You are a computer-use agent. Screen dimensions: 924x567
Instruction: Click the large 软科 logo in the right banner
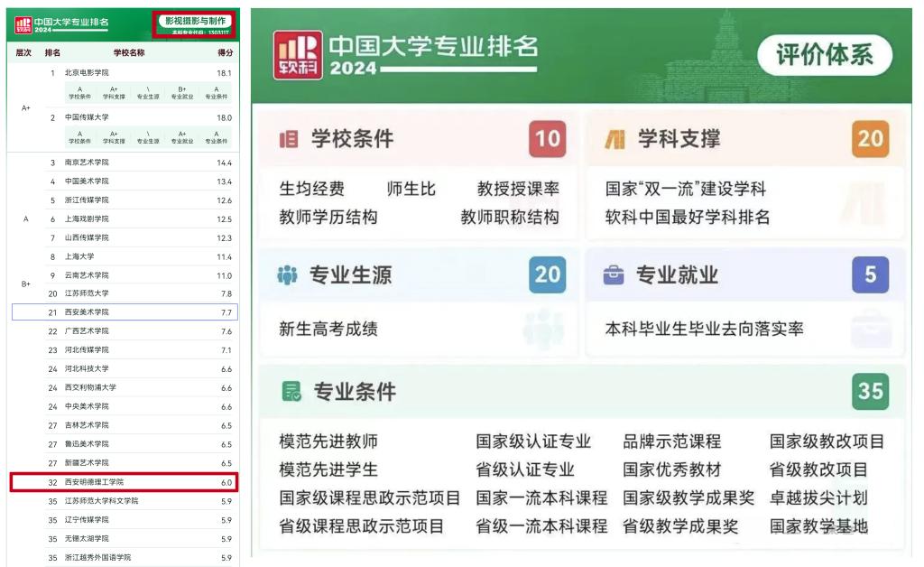point(296,56)
